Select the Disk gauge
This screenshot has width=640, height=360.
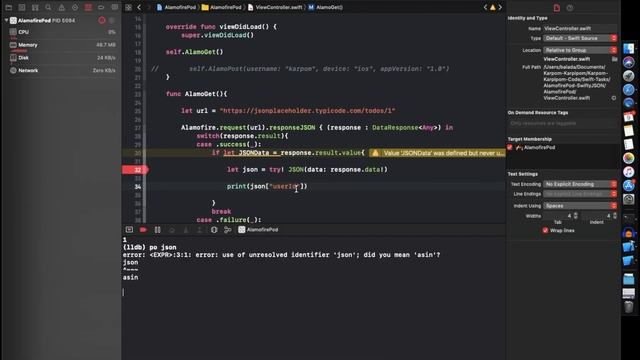[x=62, y=58]
